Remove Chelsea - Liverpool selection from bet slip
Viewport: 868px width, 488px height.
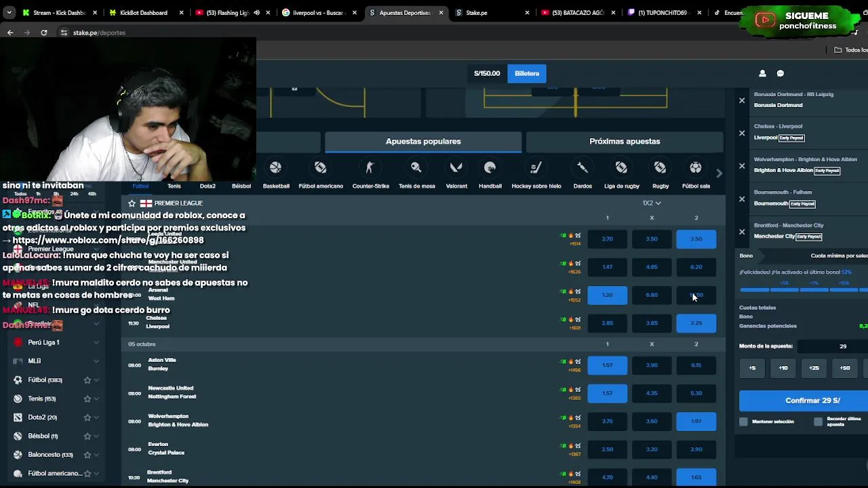[742, 133]
